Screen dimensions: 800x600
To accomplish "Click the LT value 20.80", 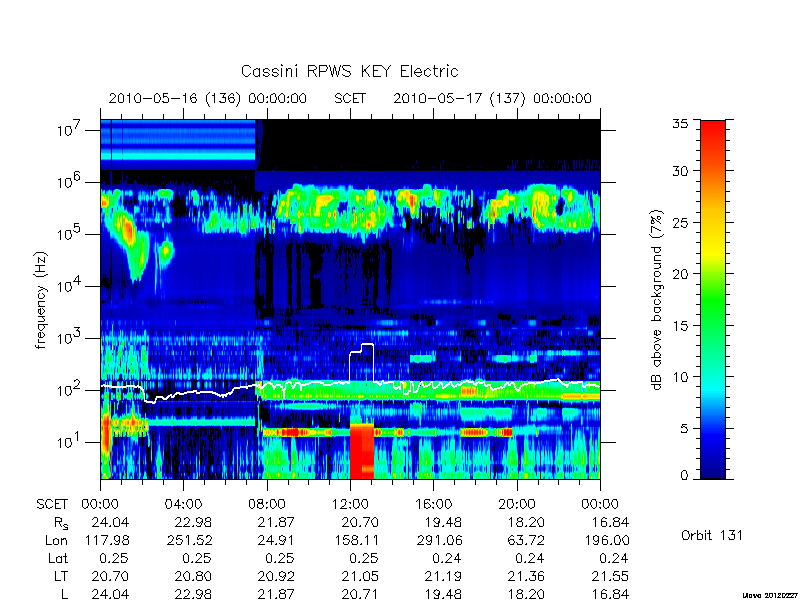I will point(193,576).
